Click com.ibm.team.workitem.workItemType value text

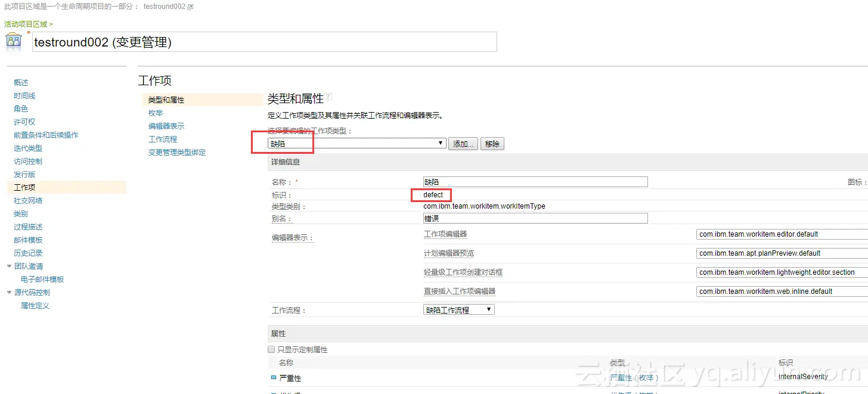(484, 206)
